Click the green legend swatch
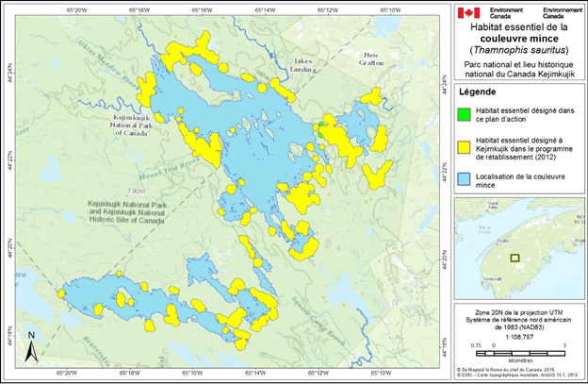588x384 pixels. 464,116
